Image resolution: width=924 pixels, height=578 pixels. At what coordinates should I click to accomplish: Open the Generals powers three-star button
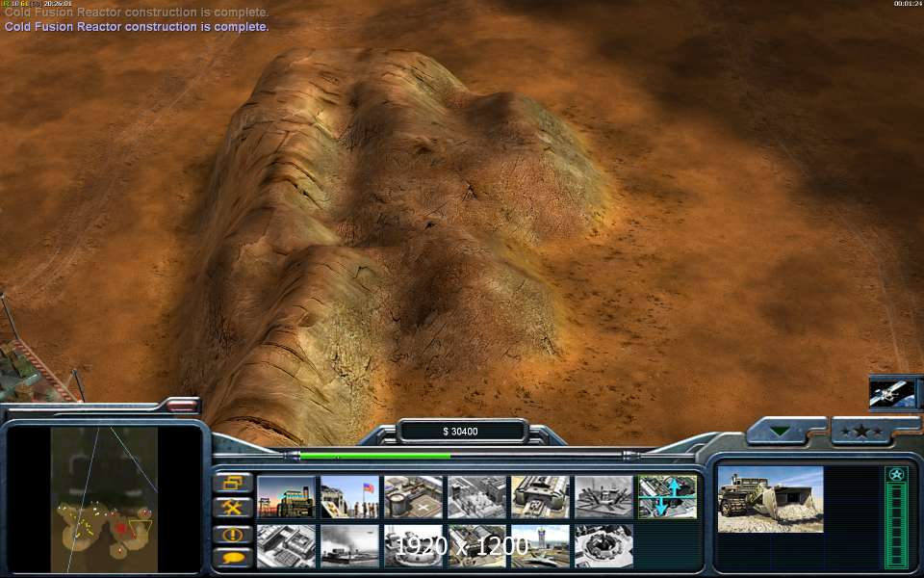click(862, 432)
